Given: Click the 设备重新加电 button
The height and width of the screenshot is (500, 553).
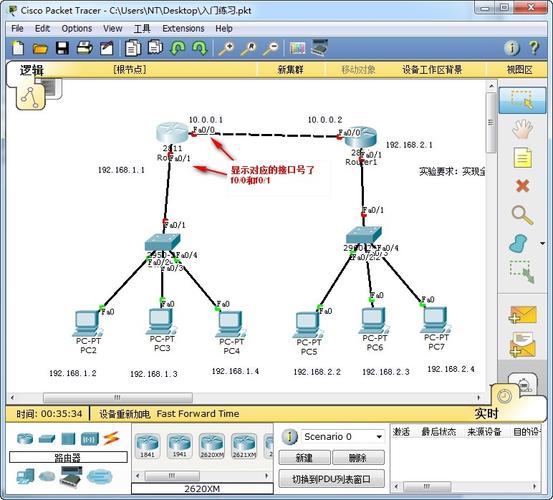Looking at the screenshot, I should (125, 414).
